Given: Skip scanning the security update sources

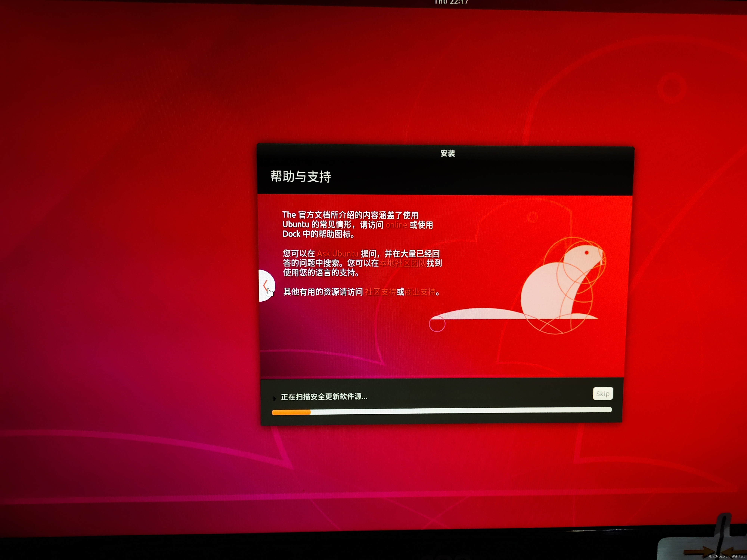Looking at the screenshot, I should pyautogui.click(x=603, y=393).
